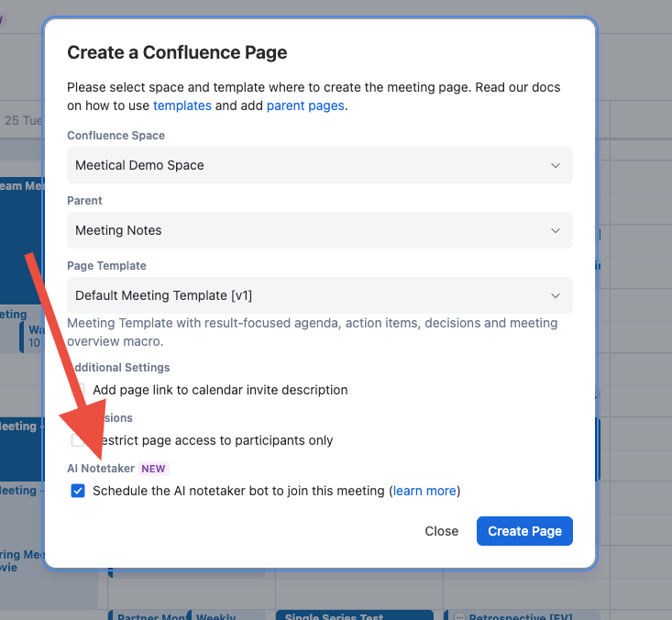Open the templates docs link
This screenshot has height=620, width=672.
tap(182, 105)
